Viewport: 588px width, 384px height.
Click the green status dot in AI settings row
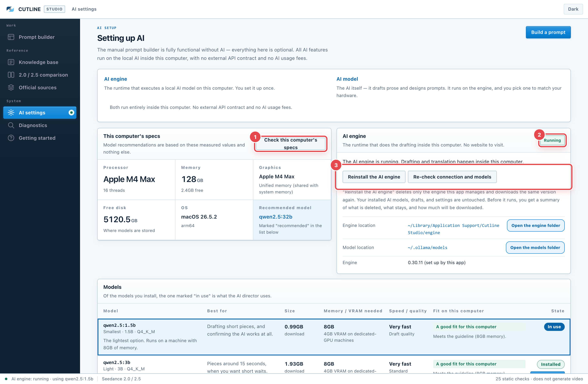click(x=71, y=113)
